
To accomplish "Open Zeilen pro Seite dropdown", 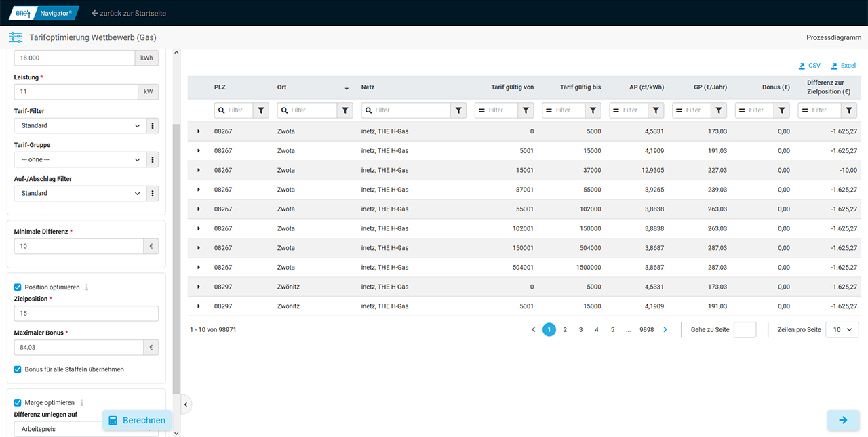I will coord(842,330).
